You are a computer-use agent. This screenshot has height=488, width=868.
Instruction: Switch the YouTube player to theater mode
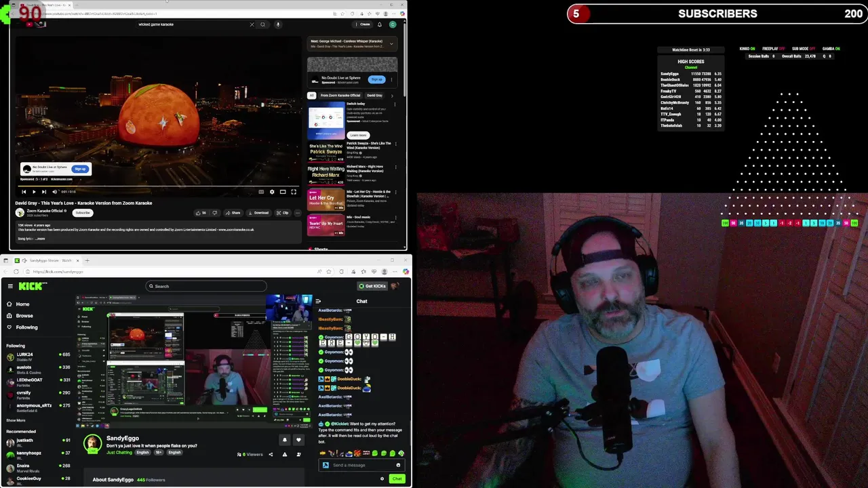point(283,192)
